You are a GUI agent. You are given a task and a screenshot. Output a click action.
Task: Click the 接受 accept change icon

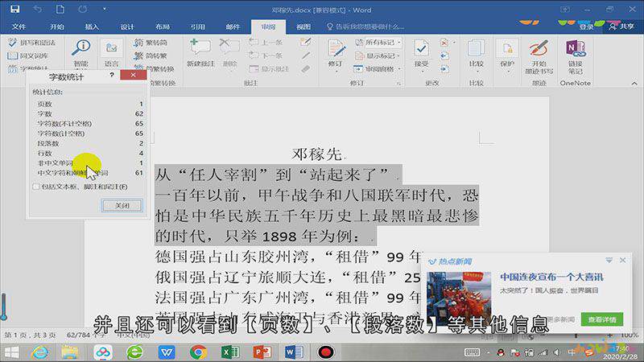(421, 48)
